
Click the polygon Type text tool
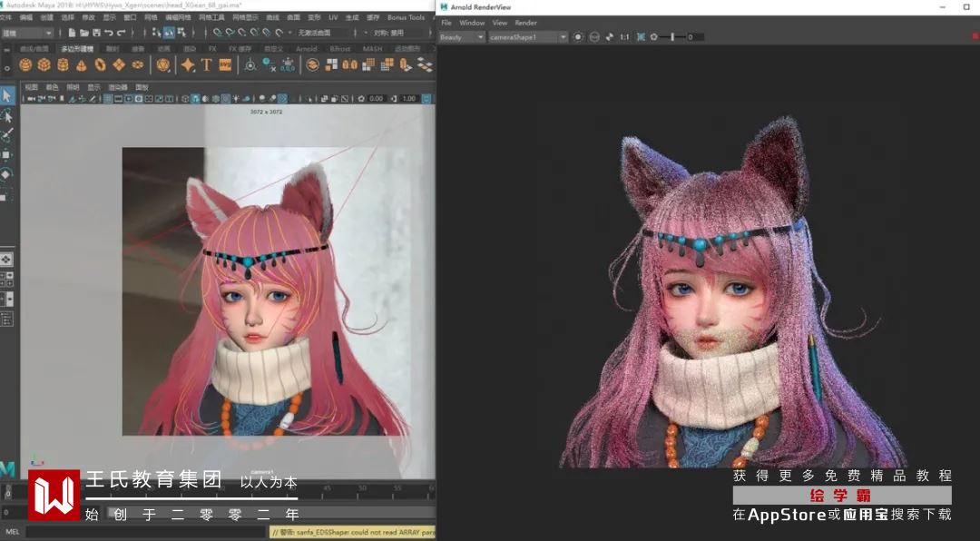click(206, 64)
